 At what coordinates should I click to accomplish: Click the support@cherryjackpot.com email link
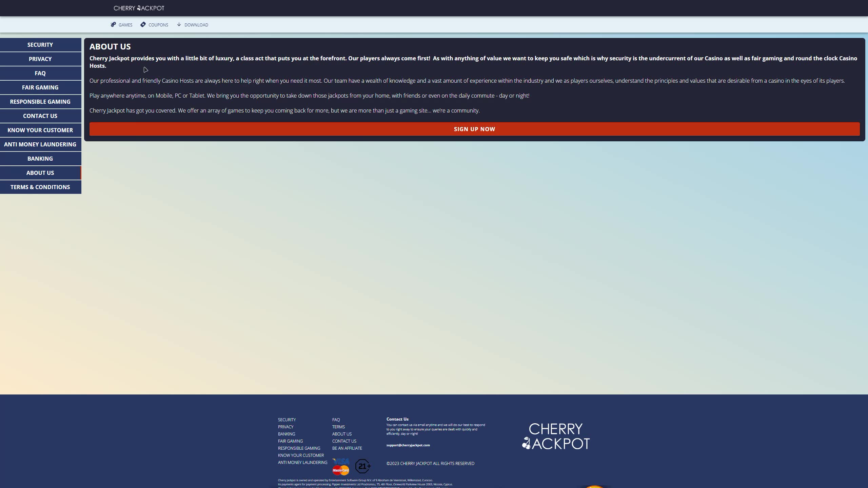coord(408,445)
